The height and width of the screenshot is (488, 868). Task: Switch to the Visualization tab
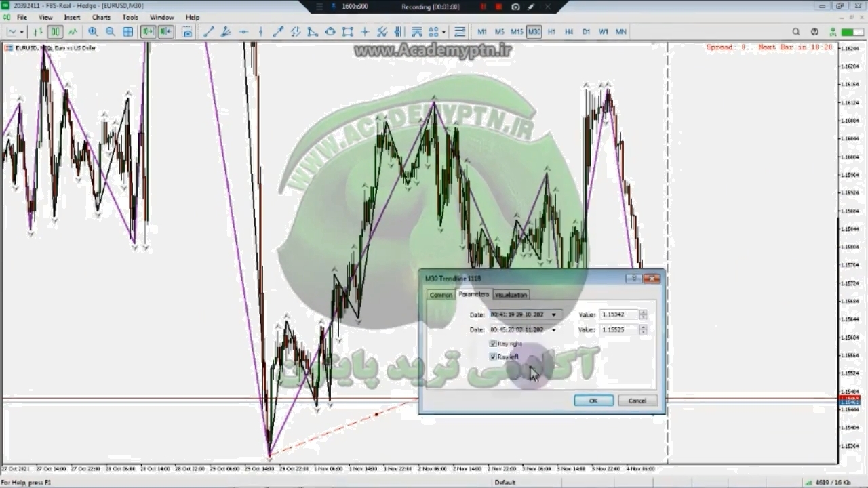click(x=511, y=295)
